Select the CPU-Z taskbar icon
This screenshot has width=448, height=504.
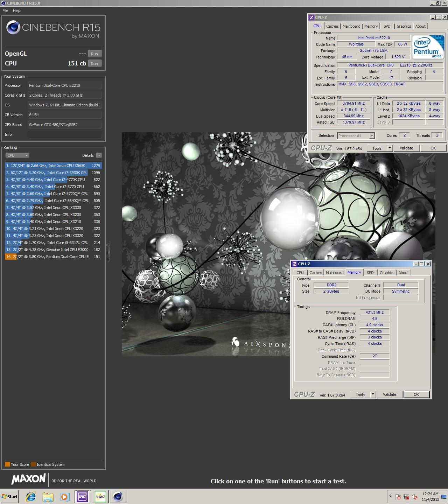(x=82, y=496)
